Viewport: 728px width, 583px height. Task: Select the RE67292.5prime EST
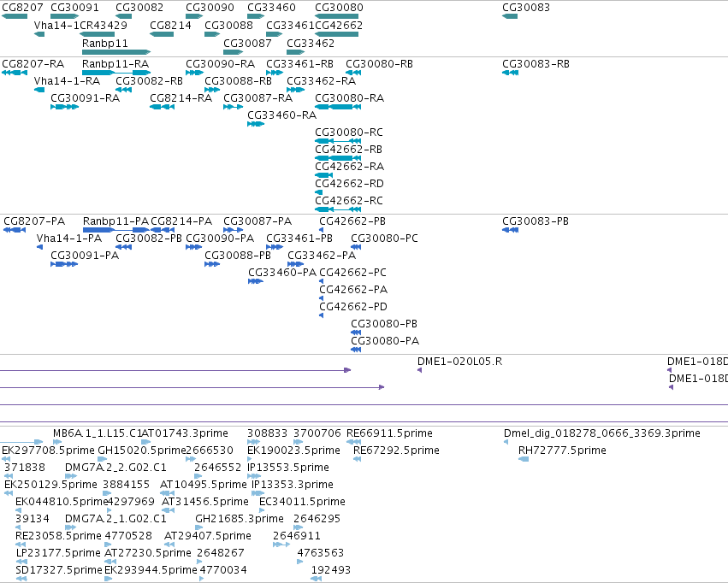357,459
